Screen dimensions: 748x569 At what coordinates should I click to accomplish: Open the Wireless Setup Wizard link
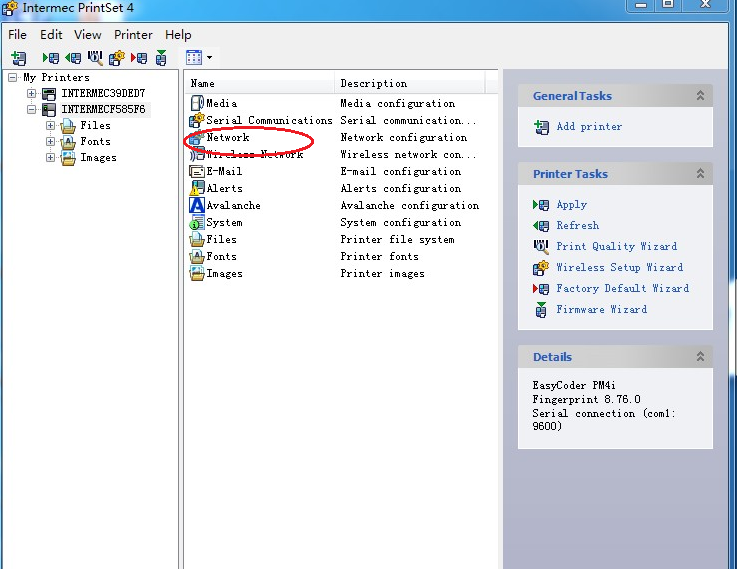619,267
